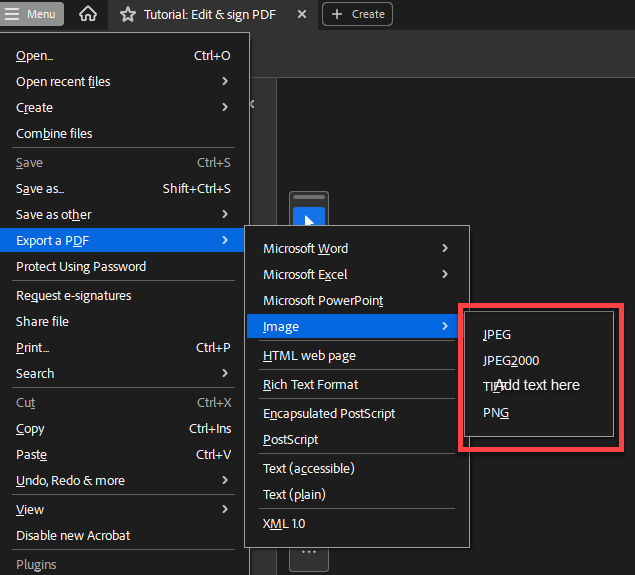Viewport: 635px width, 575px height.
Task: Choose JPEG2000 export format
Action: click(511, 361)
